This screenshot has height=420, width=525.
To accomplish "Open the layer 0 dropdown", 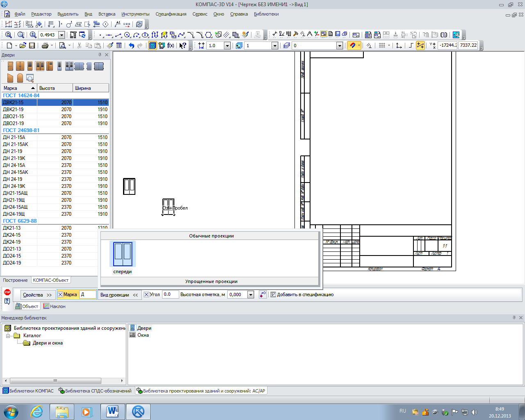I will coord(340,46).
